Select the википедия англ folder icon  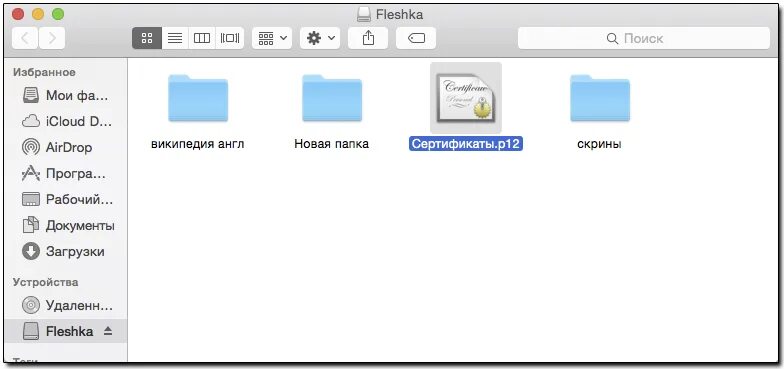click(x=198, y=98)
